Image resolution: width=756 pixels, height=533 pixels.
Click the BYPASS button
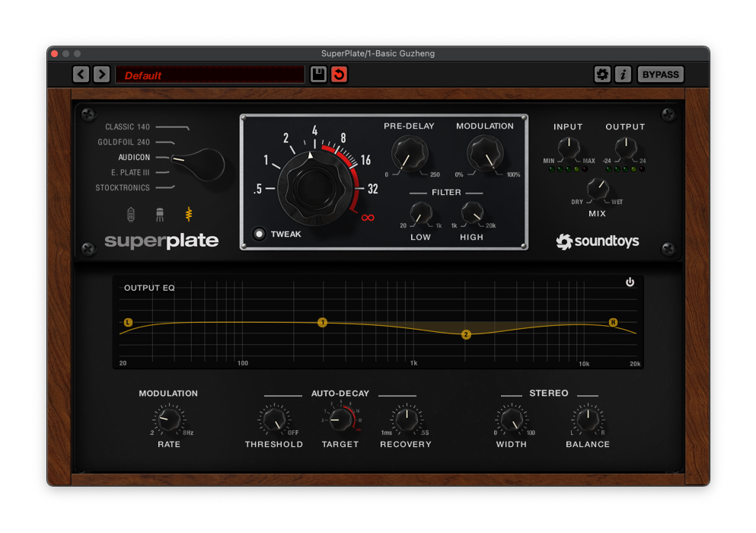tap(661, 75)
